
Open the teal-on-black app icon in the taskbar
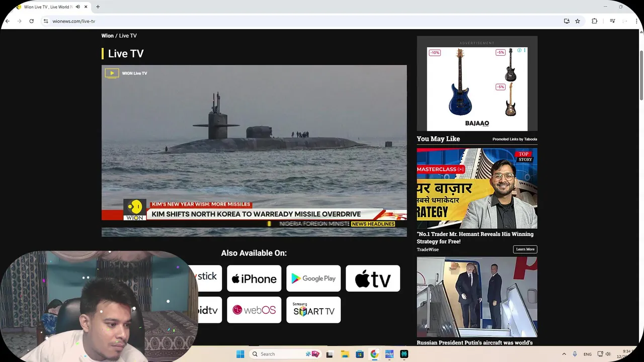click(404, 354)
